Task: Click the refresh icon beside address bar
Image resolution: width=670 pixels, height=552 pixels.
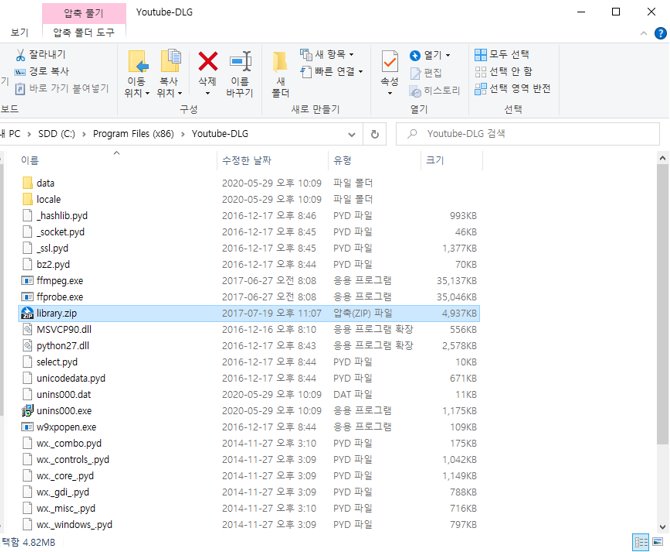Action: point(375,134)
